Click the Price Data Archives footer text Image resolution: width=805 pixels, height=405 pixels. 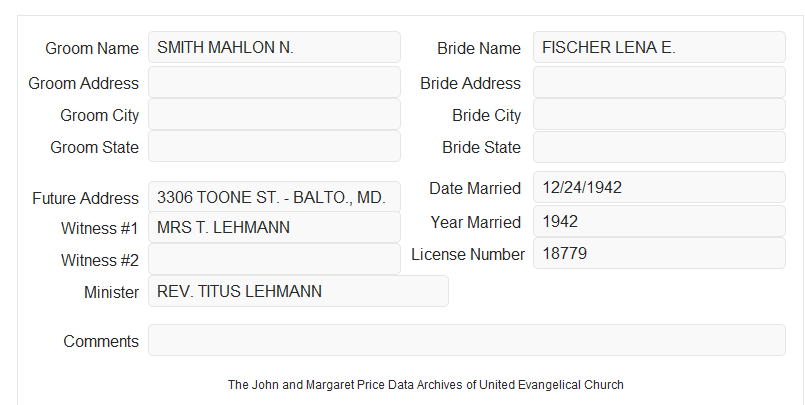click(426, 385)
